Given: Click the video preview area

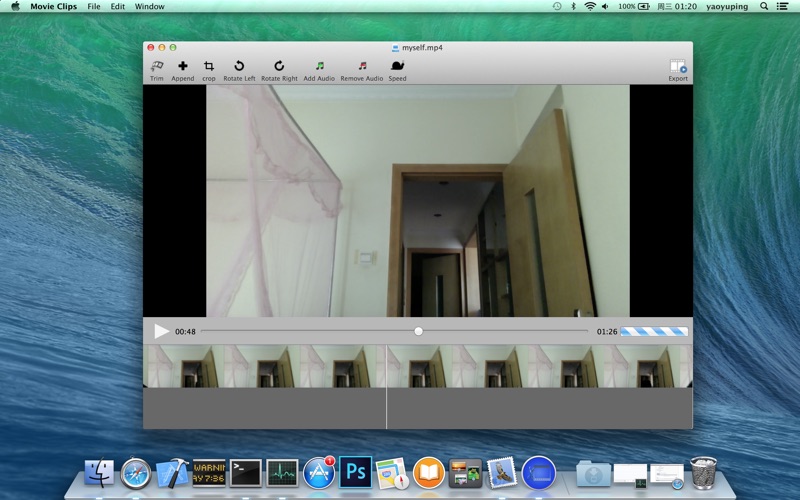Looking at the screenshot, I should point(418,201).
